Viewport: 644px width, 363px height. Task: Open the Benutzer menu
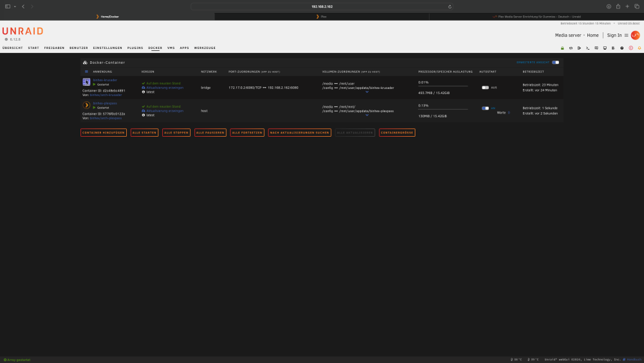[79, 48]
